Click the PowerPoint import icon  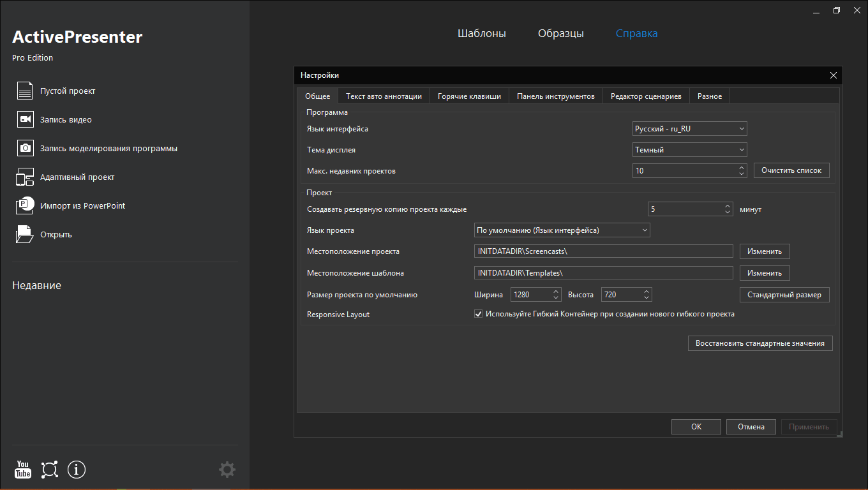[25, 205]
